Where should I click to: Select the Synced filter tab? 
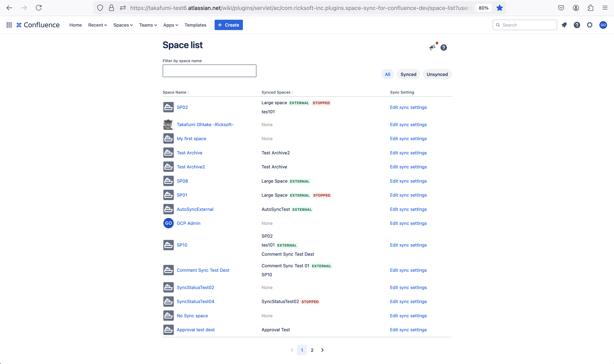click(408, 74)
